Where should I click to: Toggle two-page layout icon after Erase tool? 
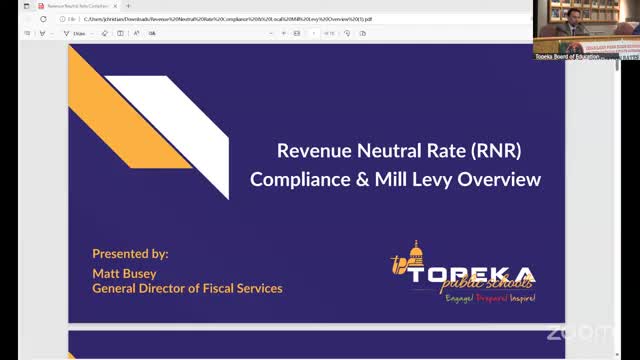(120, 33)
